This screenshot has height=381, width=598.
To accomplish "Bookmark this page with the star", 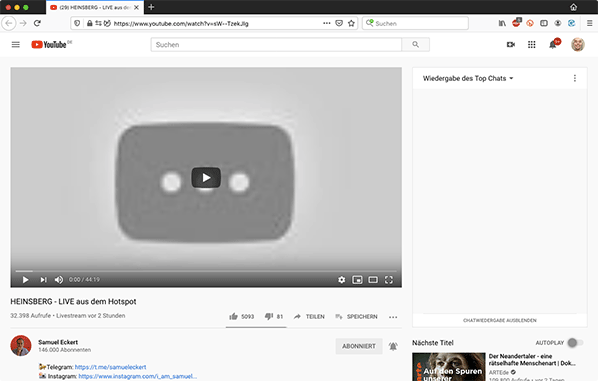I will (351, 23).
